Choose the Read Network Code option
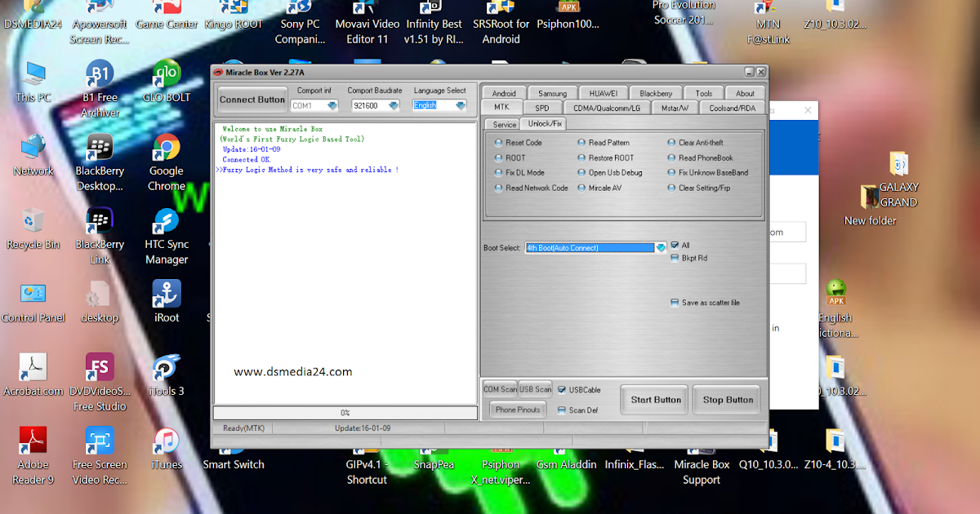Viewport: 980px width, 514px height. [x=531, y=188]
